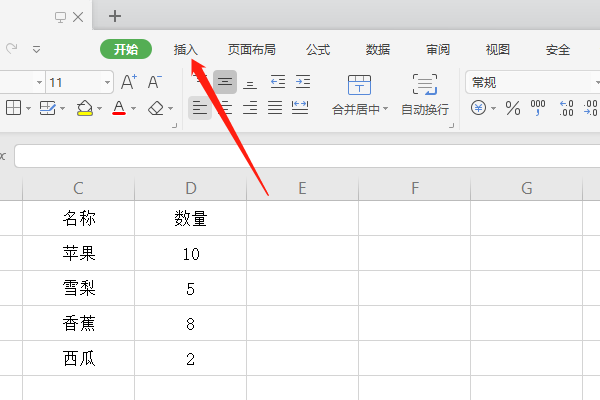Click the cell with 雪梨
The image size is (600, 400).
[x=78, y=288]
